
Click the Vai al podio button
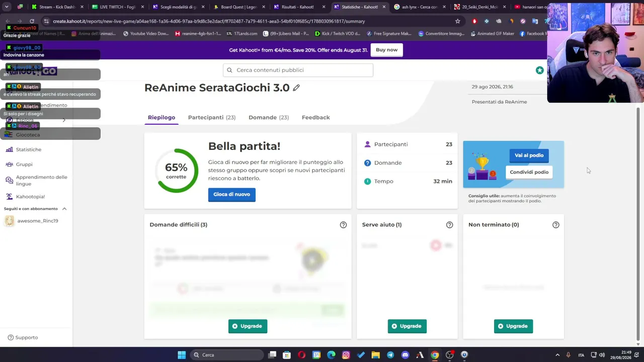pos(529,155)
